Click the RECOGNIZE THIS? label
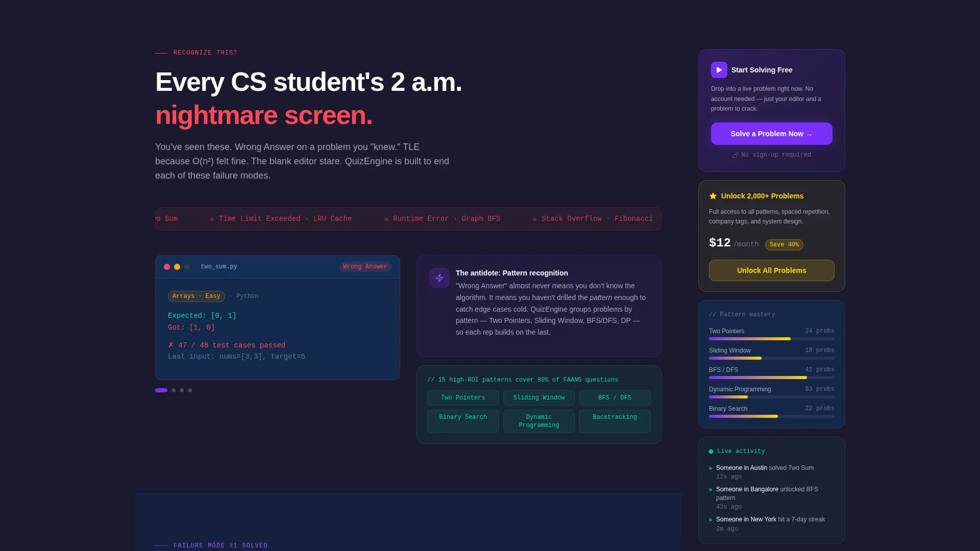 [205, 53]
